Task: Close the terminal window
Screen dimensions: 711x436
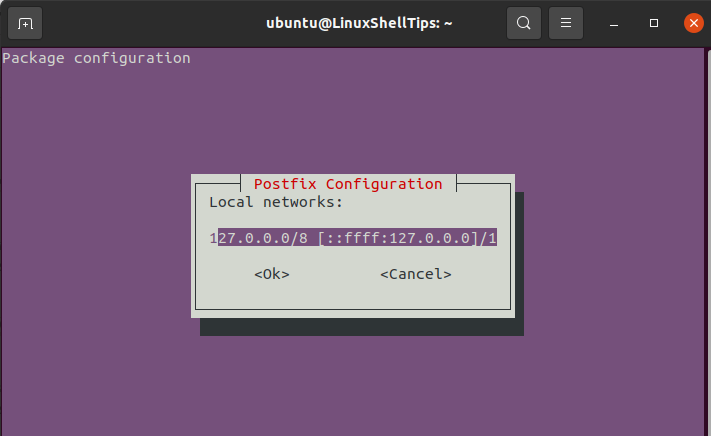Action: pyautogui.click(x=694, y=23)
